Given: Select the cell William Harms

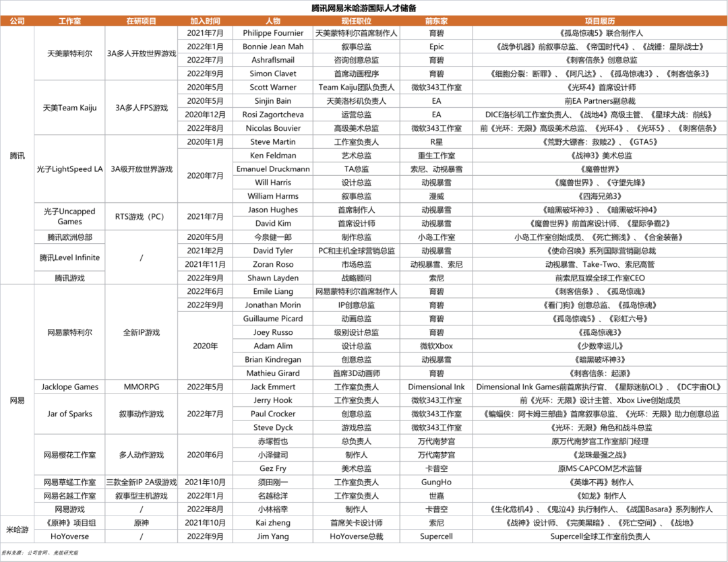Looking at the screenshot, I should 273,196.
